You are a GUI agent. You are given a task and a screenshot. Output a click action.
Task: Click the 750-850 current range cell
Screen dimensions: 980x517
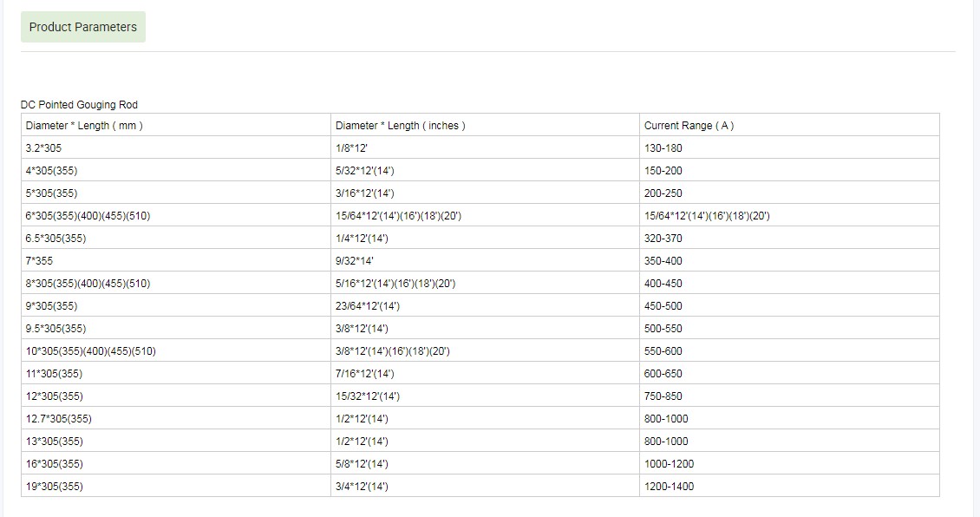click(663, 396)
